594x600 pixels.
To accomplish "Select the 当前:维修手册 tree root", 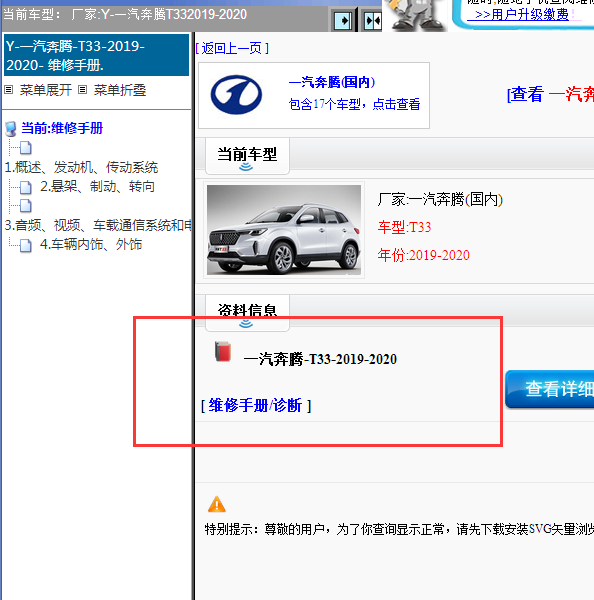I will pyautogui.click(x=62, y=128).
